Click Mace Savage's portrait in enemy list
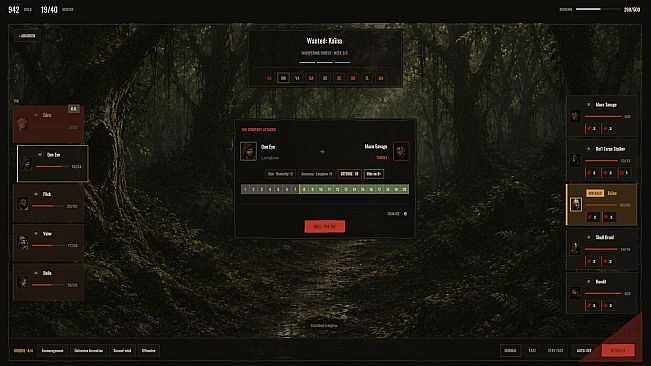 575,116
